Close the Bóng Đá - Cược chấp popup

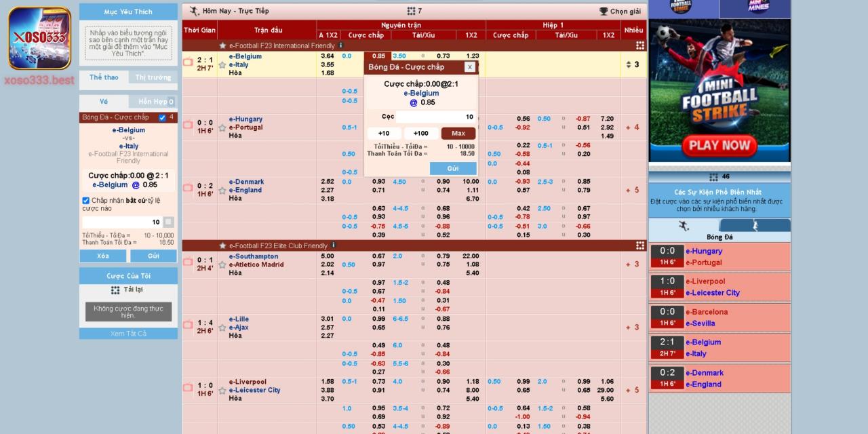click(469, 67)
